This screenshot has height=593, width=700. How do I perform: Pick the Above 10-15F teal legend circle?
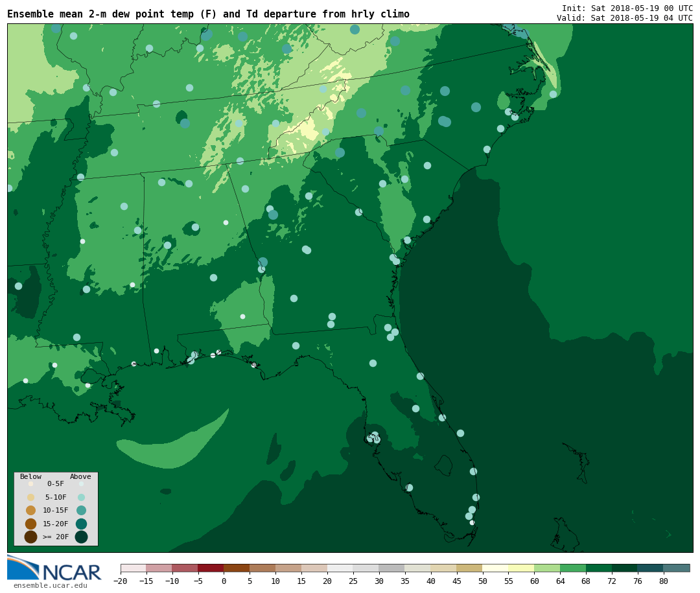pyautogui.click(x=81, y=511)
